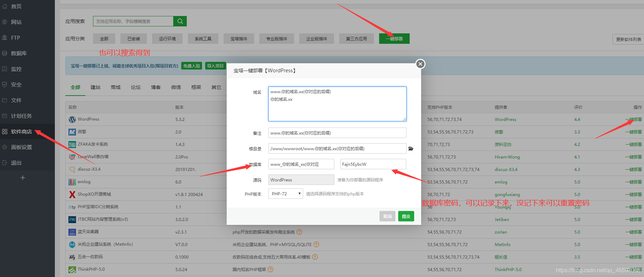Switch to the 博客 tab
Screen dimensions: 644x277
tap(156, 87)
